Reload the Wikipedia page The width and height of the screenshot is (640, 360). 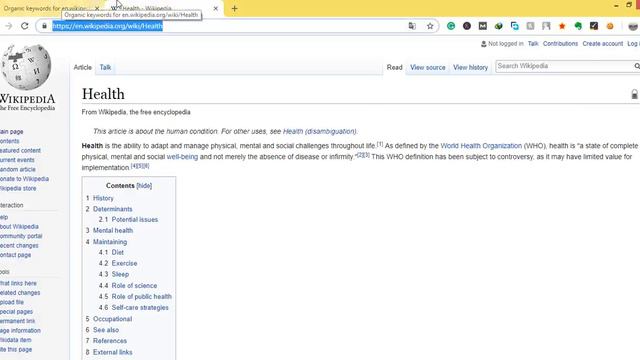coord(24,26)
